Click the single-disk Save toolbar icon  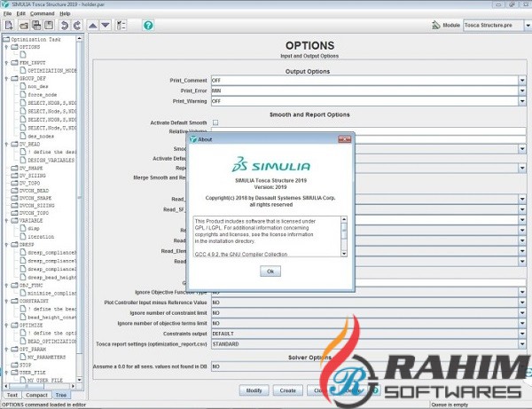click(x=49, y=25)
